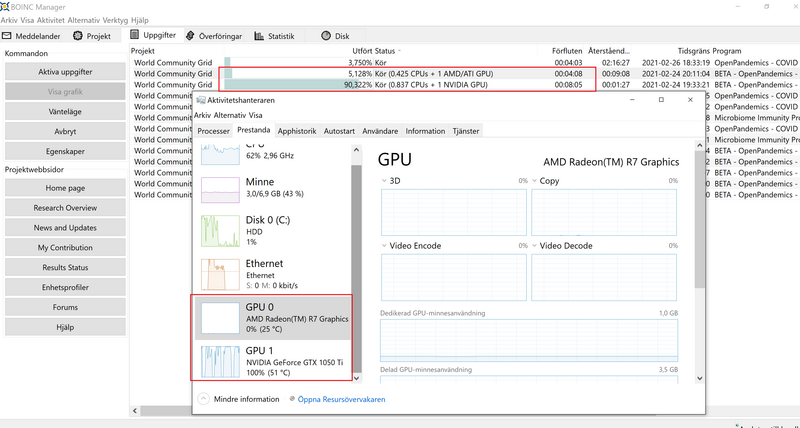Select GPU 0 AMD Radeon R7 item
Screen dimensions: 800x428
point(273,318)
